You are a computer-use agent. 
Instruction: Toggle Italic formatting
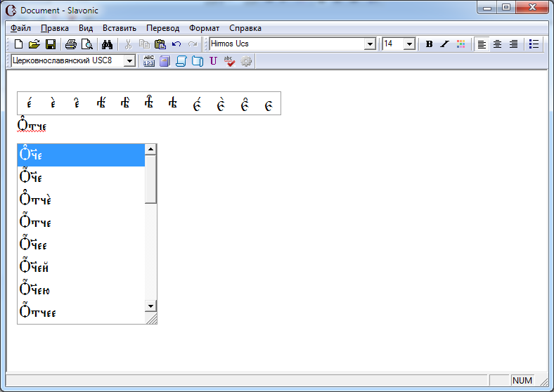(x=444, y=44)
